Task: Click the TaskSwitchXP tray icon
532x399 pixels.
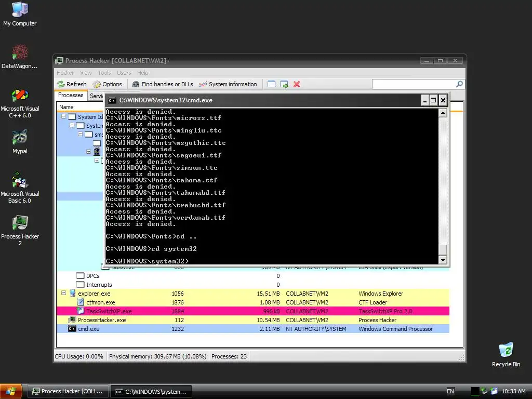Action: [494, 391]
